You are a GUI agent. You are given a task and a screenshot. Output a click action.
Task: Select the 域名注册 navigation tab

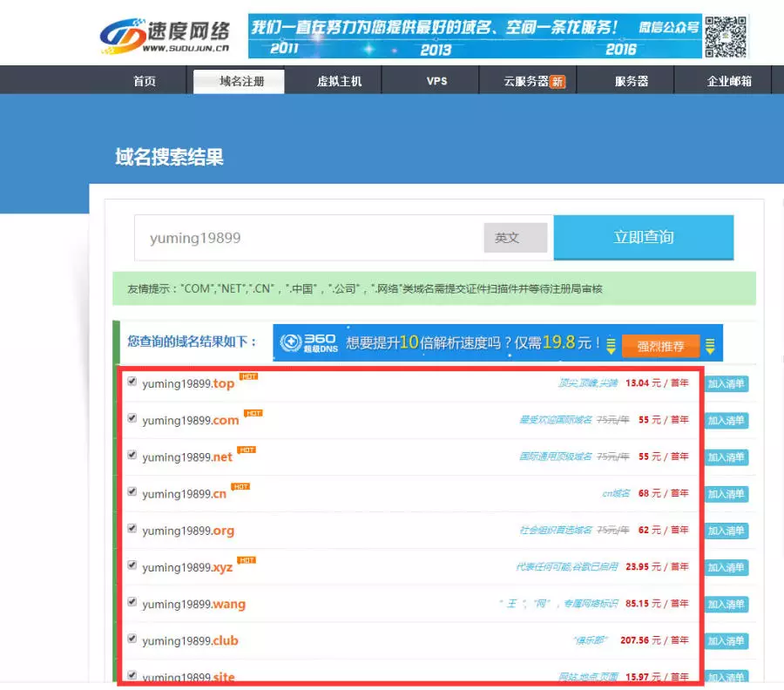point(239,81)
